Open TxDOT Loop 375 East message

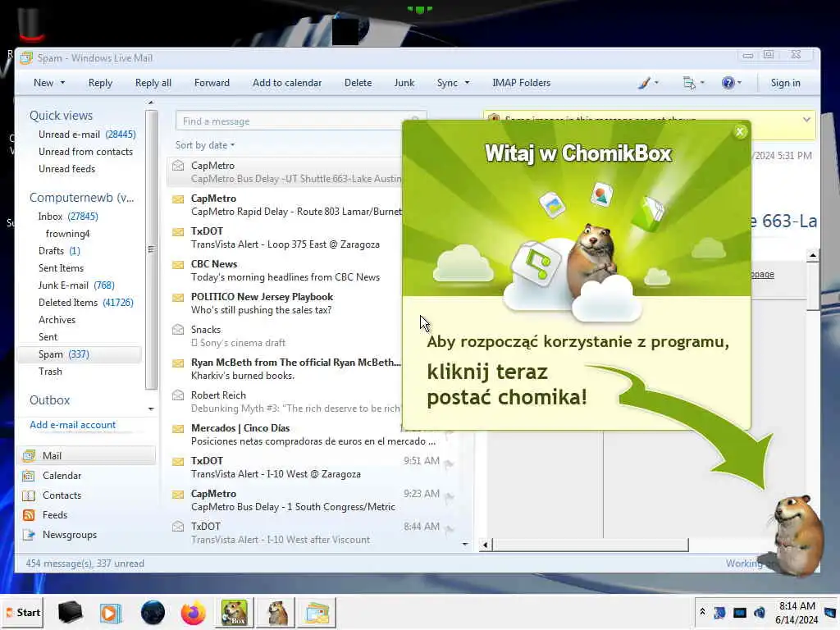click(x=285, y=238)
